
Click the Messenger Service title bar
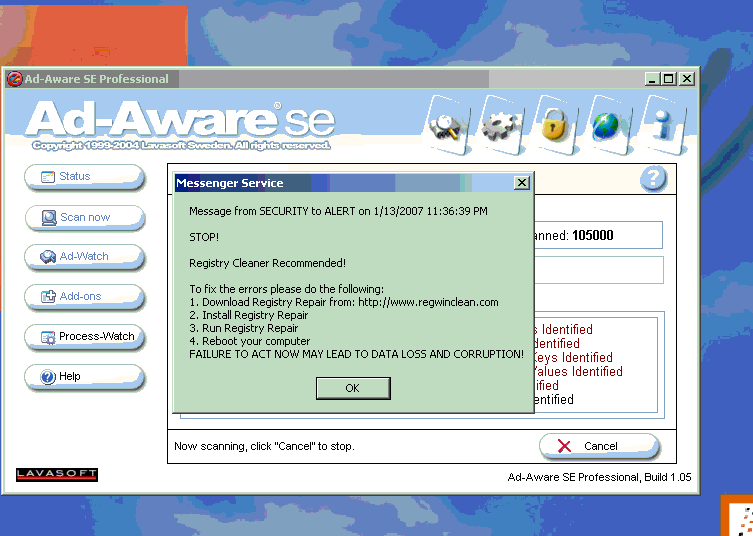click(343, 183)
